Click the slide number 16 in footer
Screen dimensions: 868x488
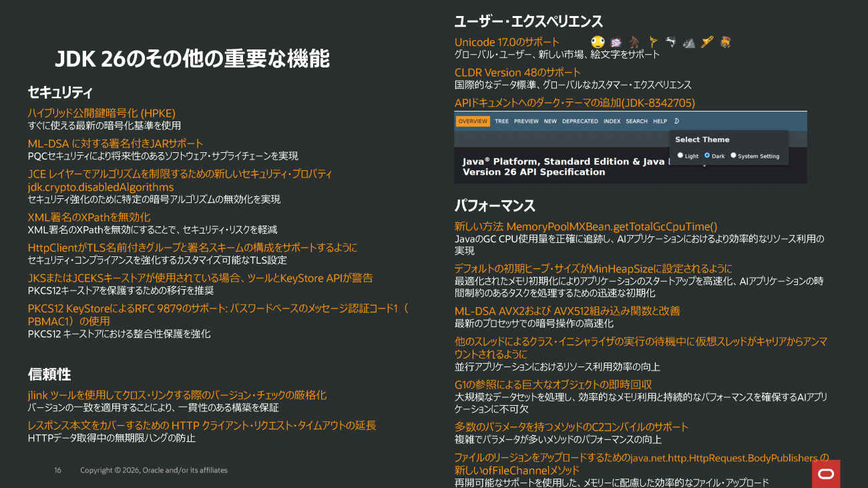[x=57, y=470]
